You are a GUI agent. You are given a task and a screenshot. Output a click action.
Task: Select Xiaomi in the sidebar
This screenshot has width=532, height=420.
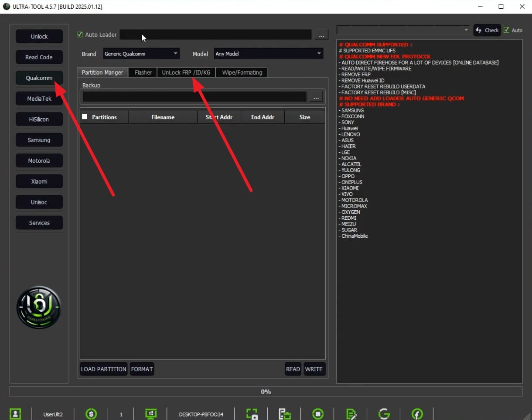click(x=39, y=181)
